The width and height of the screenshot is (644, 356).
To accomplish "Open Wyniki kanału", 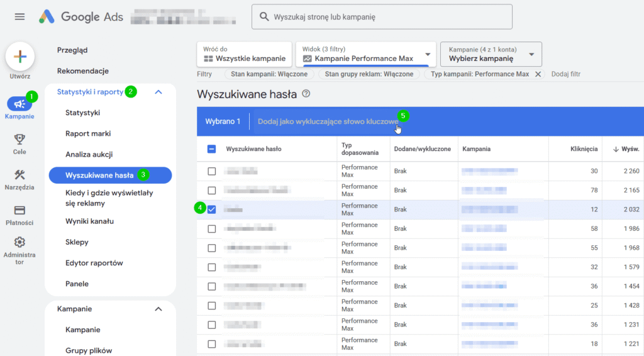I will pos(89,221).
